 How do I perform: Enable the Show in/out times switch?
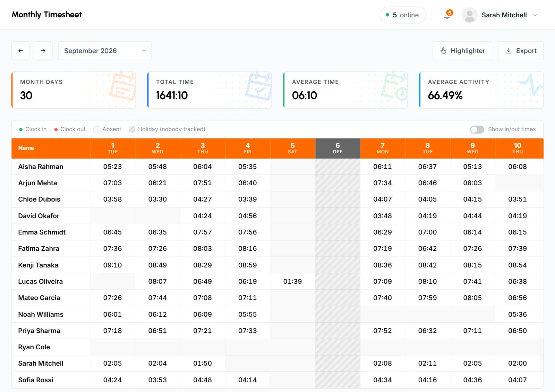click(x=477, y=129)
